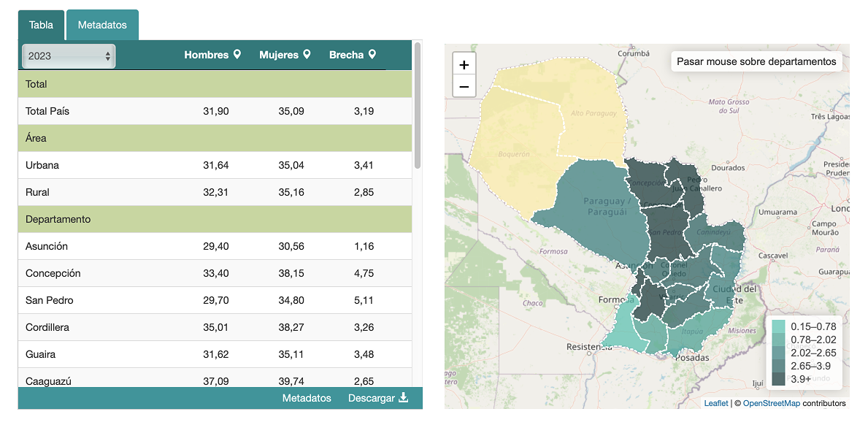Click the table's vertical scrollbar
The image size is (868, 425).
coord(418,106)
